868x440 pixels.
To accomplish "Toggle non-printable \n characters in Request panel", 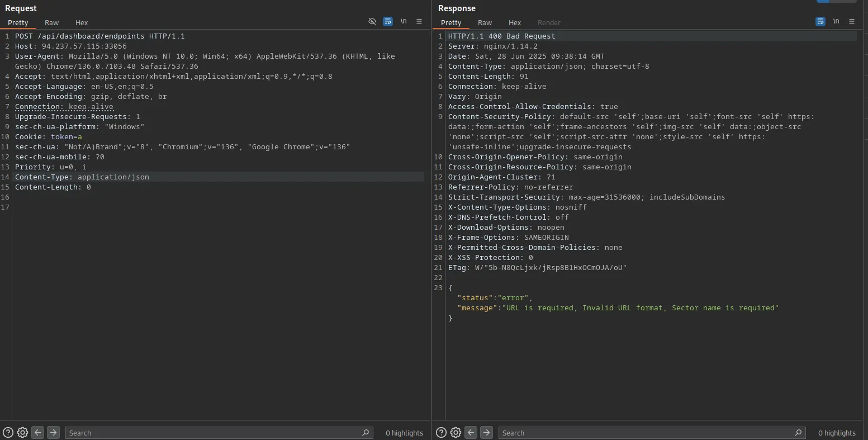I will coord(404,22).
